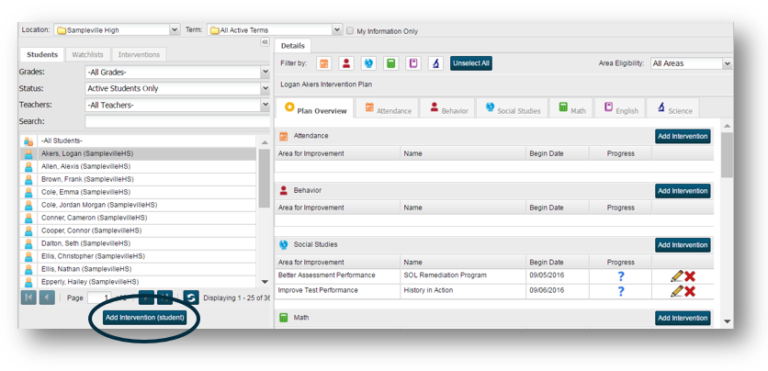Screen dimensions: 768x371
Task: Edit SOL Remediation Program with pencil icon
Action: click(676, 276)
